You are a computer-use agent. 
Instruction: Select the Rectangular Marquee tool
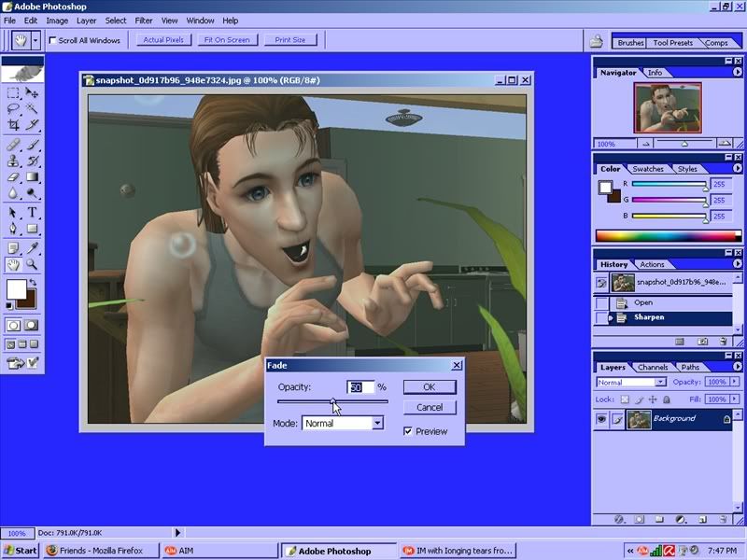click(x=13, y=92)
